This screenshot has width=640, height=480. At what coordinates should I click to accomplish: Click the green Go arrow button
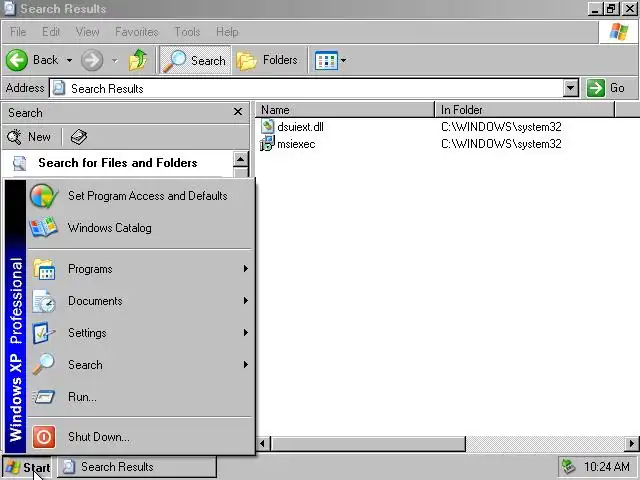(596, 88)
